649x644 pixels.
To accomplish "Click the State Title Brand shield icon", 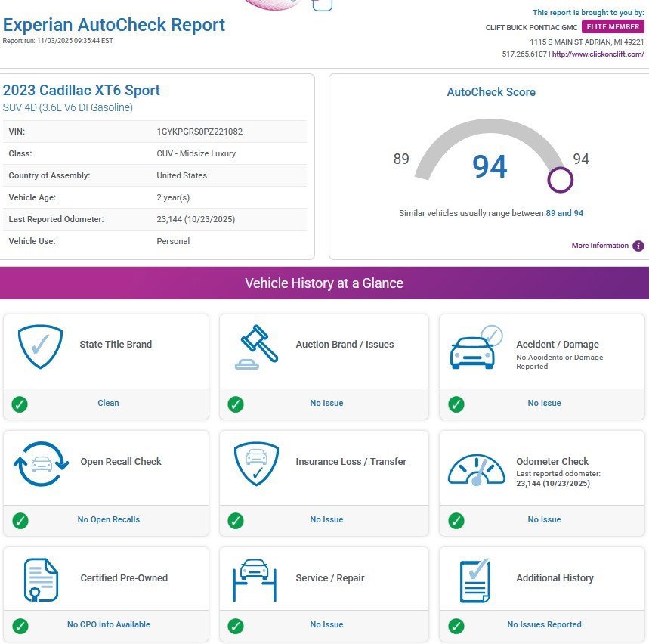I will (40, 347).
